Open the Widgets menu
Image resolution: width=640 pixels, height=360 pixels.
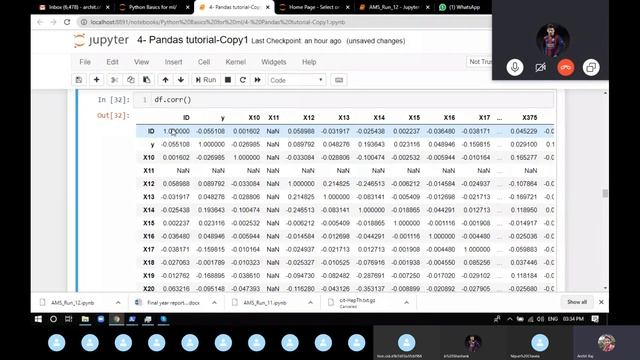point(273,62)
